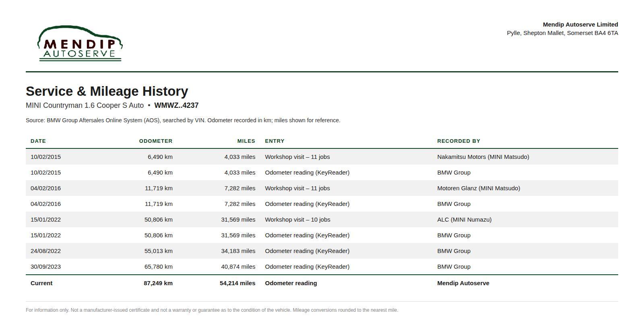644x325 pixels.
Task: Click "Workshop visit – 11 jobs" in Nakamitsu row
Action: coord(297,157)
